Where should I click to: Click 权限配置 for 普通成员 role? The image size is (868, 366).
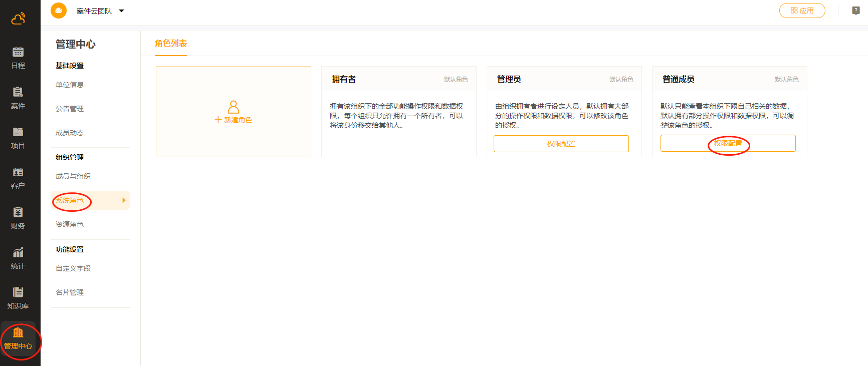pyautogui.click(x=728, y=143)
